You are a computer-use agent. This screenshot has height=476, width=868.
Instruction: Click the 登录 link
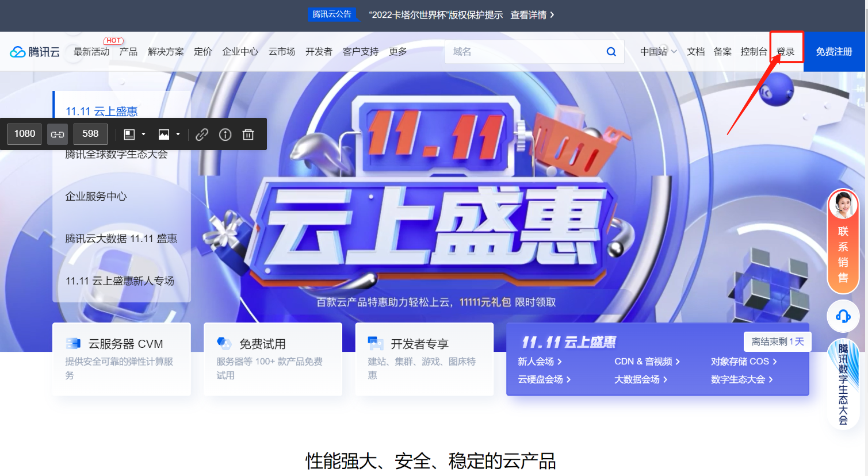click(x=786, y=52)
